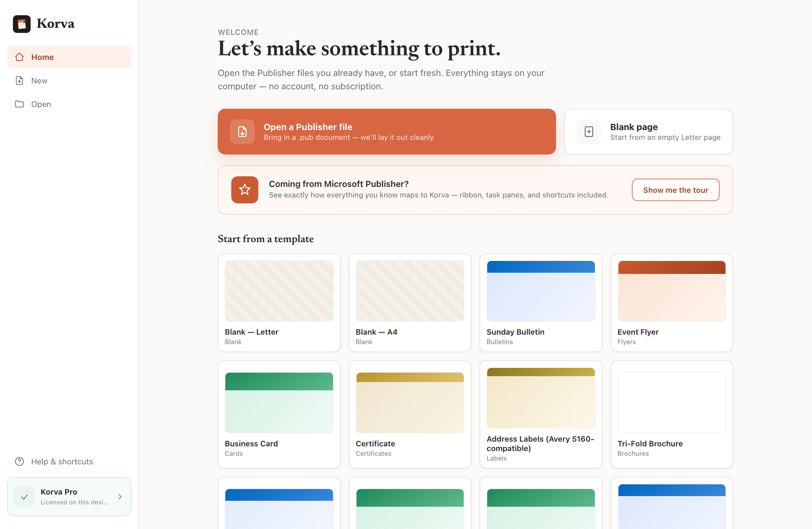Click the 'Blank — A4' template title
This screenshot has width=812, height=529.
point(376,332)
